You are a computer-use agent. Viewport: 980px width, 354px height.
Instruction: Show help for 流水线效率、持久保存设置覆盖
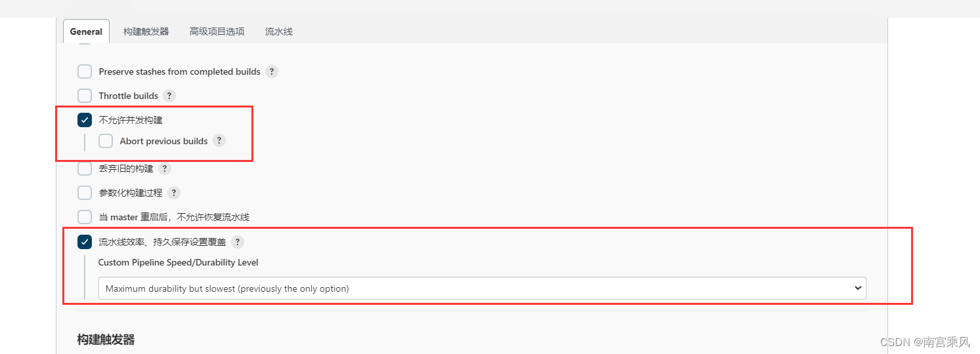coord(238,242)
